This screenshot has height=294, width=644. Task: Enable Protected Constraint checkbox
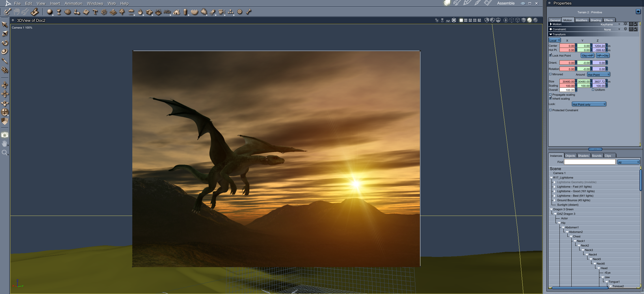pos(550,110)
